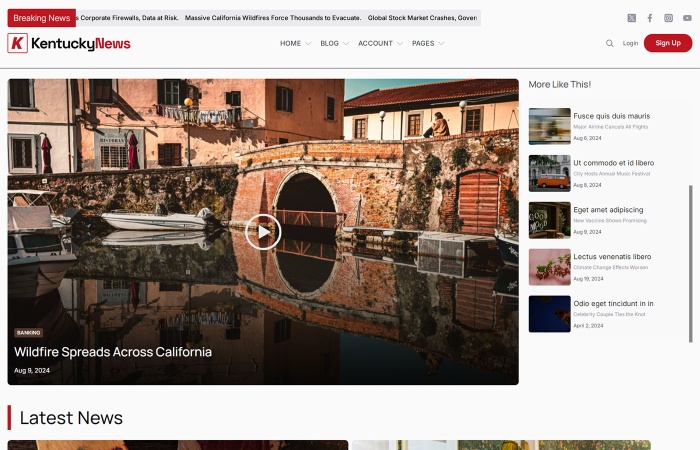
Task: Expand the BLOG menu chevron
Action: (346, 43)
